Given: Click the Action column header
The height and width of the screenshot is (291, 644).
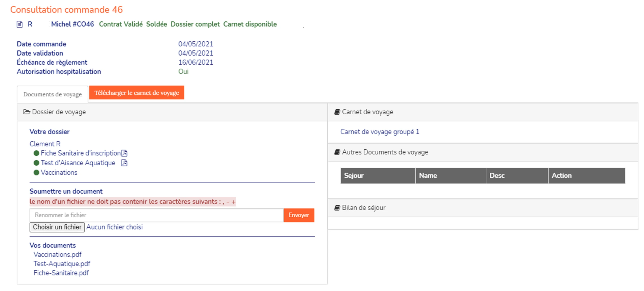Looking at the screenshot, I should 587,176.
